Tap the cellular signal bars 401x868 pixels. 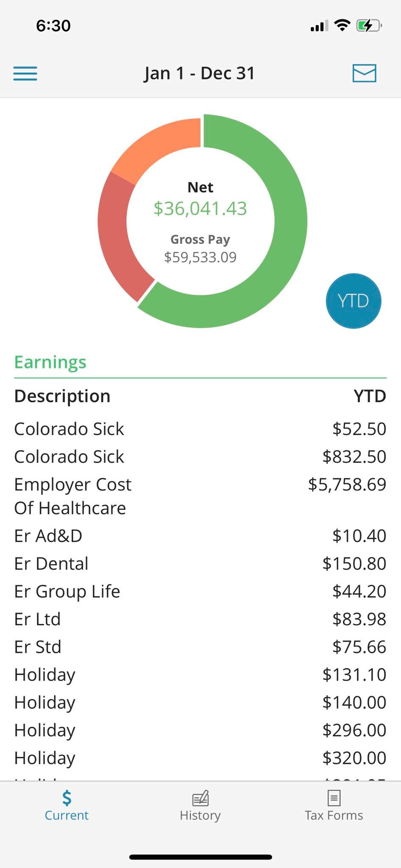click(x=319, y=26)
